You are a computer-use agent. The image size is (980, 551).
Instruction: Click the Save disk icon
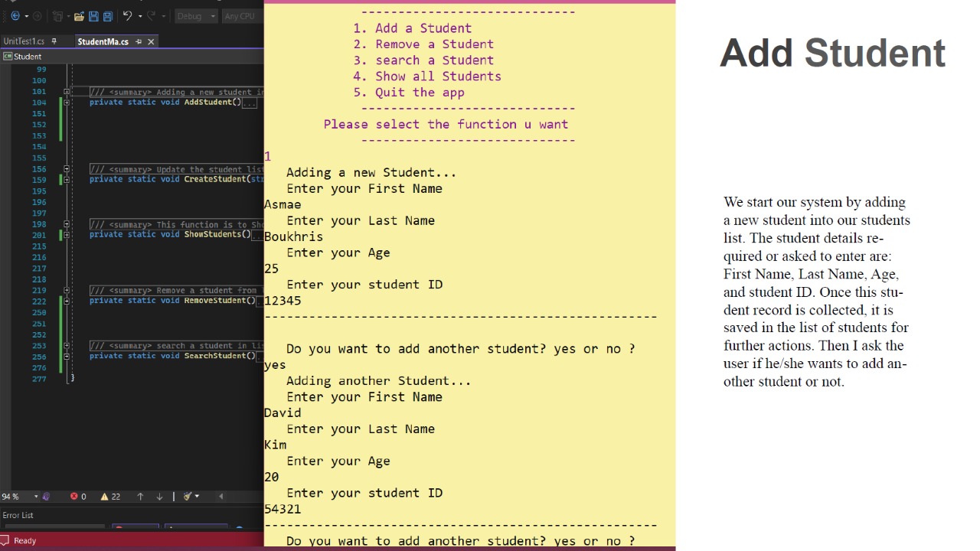93,16
